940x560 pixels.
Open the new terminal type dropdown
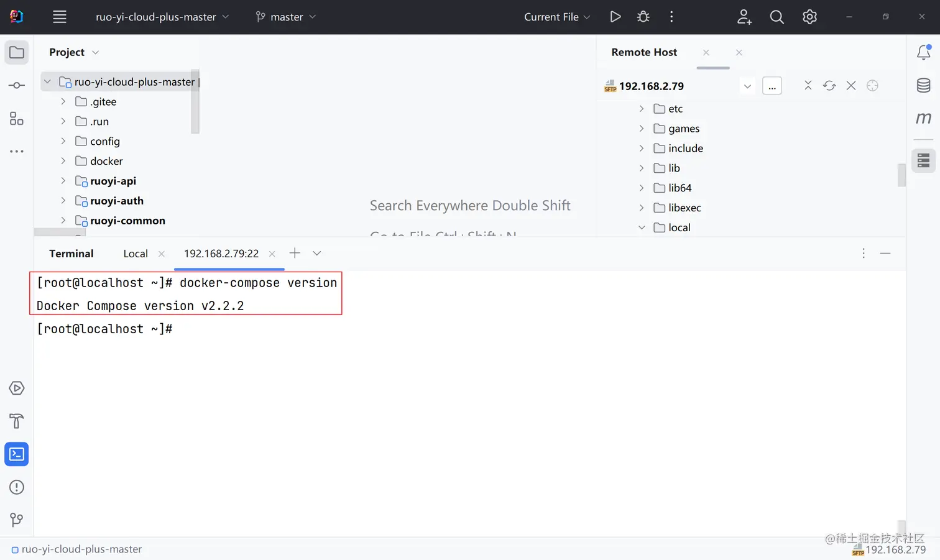[317, 253]
